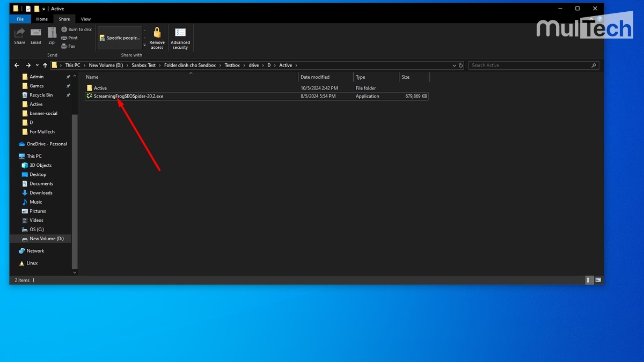Viewport: 644px width, 362px height.
Task: Open the File menu
Action: point(20,19)
